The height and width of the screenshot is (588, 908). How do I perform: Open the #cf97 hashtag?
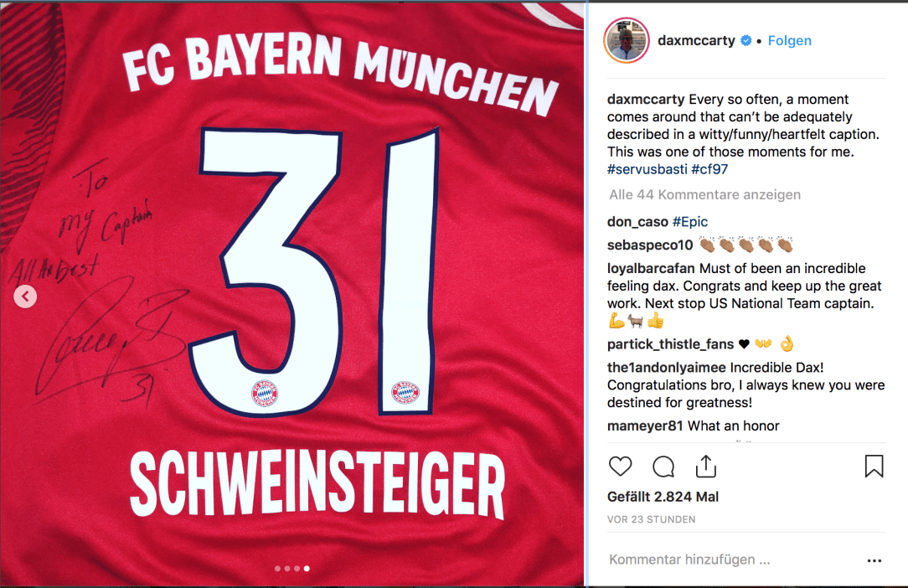709,169
